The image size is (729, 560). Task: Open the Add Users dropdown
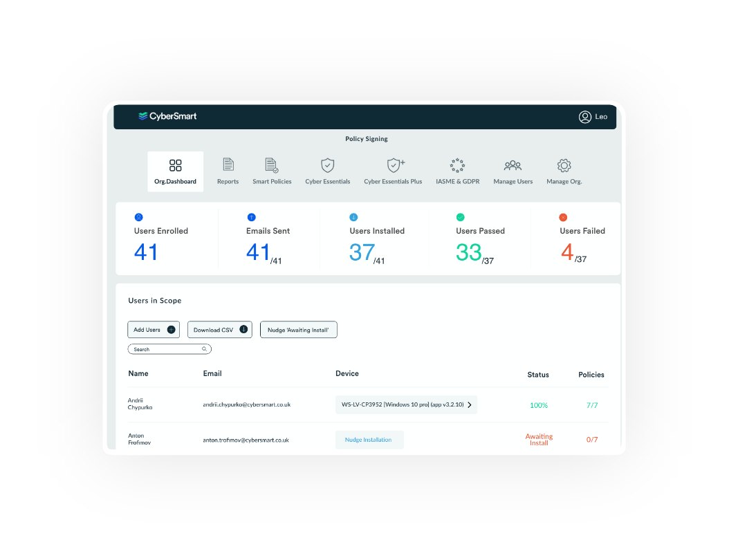pos(153,329)
